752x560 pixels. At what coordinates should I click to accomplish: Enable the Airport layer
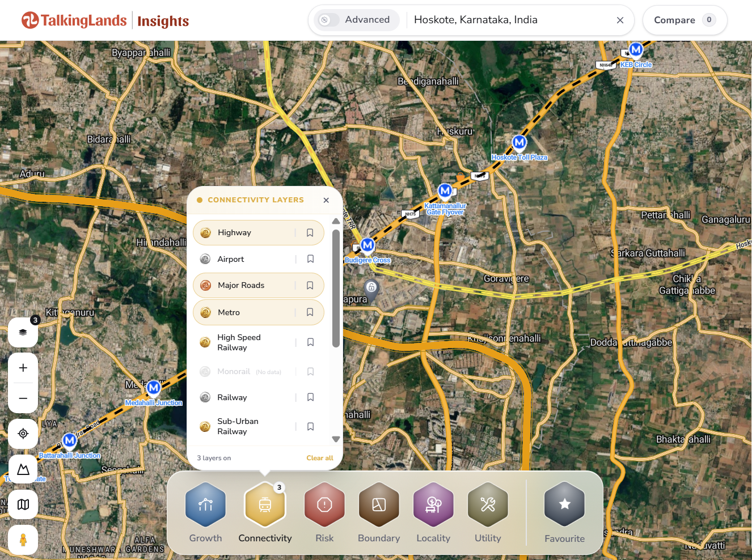tap(258, 259)
